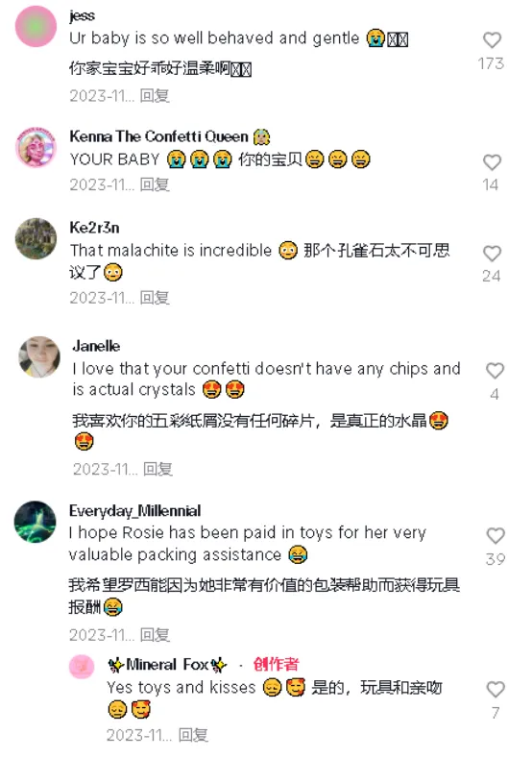Like Everyday_Millennial's Rosie comment
The width and height of the screenshot is (532, 758).
click(496, 536)
